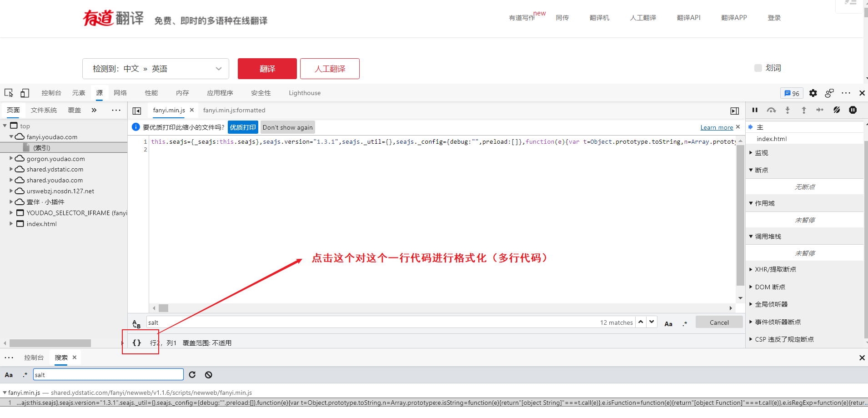The height and width of the screenshot is (418, 868).
Task: Switch to the 网络 DevTools tab
Action: click(x=120, y=93)
